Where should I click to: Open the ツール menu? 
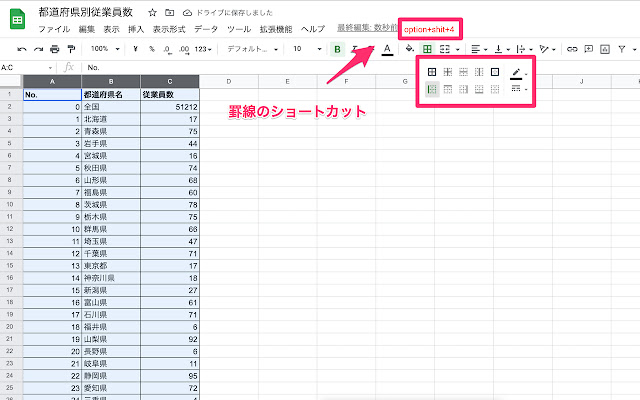coord(239,29)
